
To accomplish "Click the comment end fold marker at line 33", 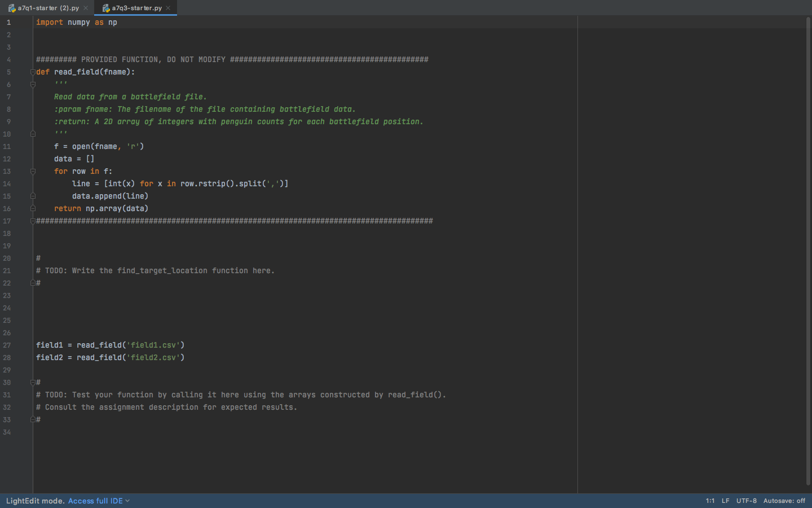I will tap(33, 420).
